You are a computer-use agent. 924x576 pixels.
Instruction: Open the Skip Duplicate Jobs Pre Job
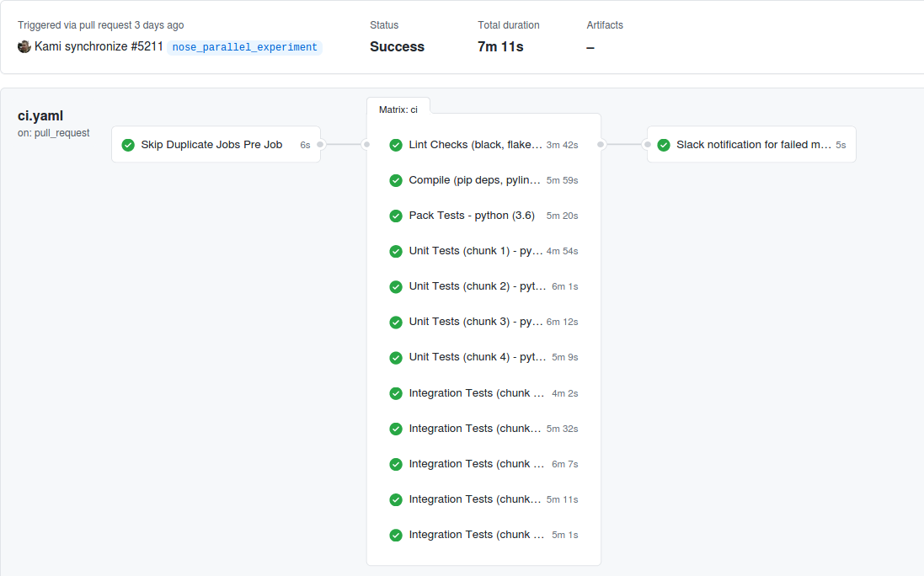pos(211,145)
